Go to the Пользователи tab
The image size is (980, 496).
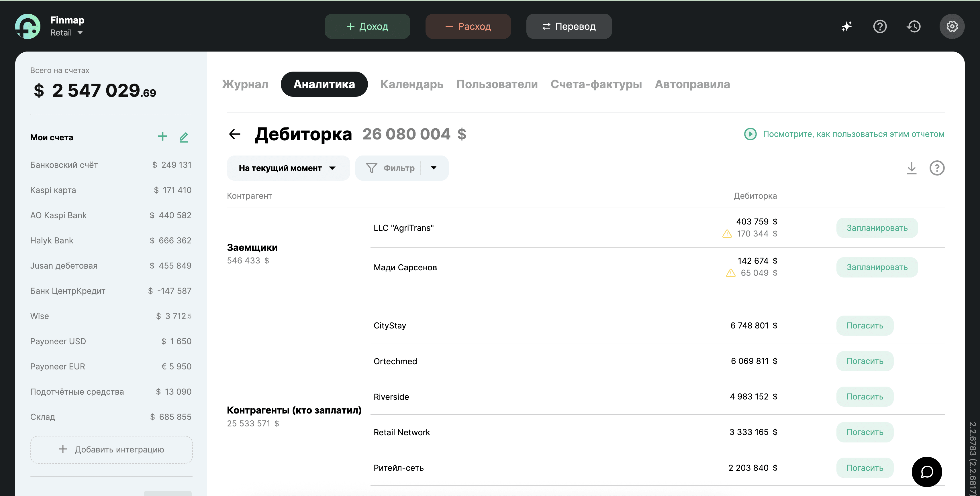click(497, 84)
